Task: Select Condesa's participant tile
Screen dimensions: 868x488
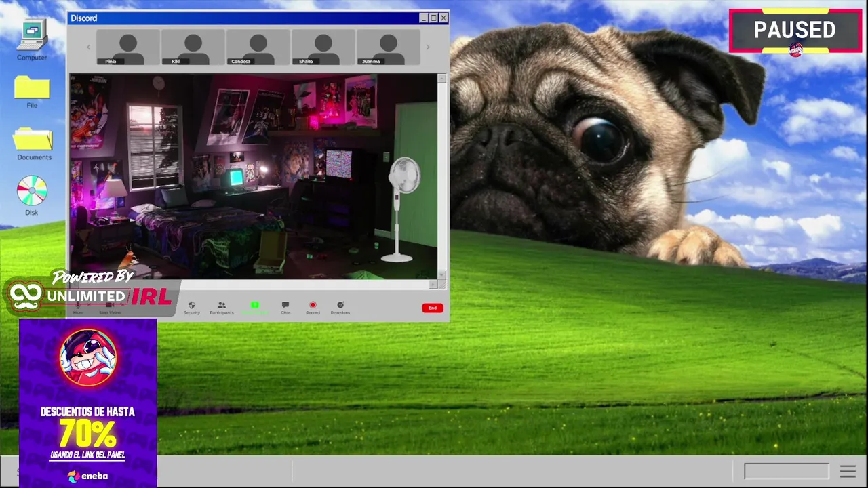Action: [258, 47]
